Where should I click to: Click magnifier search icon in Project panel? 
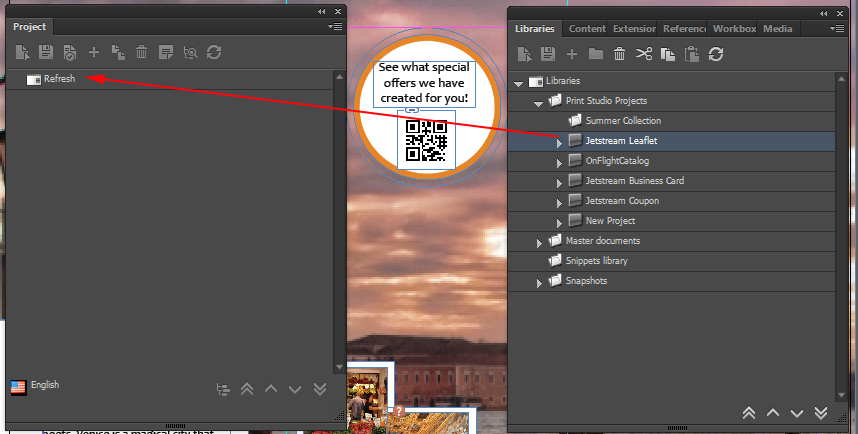(190, 53)
